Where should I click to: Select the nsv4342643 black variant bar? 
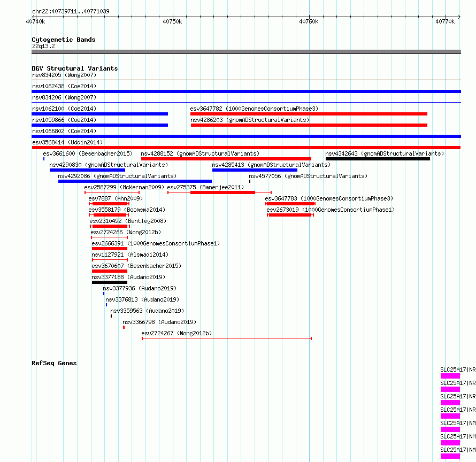378,159
